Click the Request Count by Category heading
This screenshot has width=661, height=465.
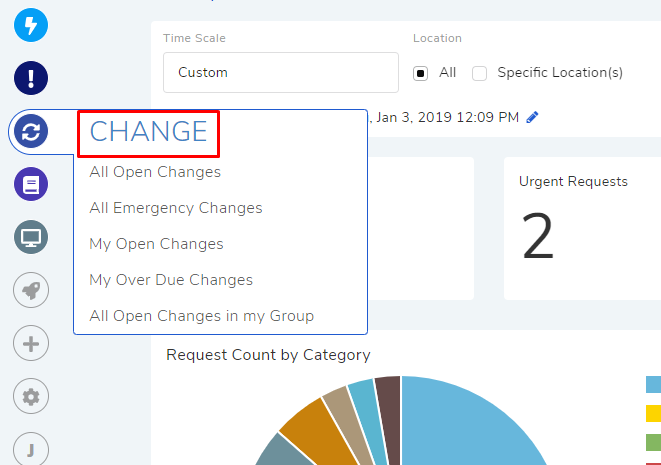268,355
